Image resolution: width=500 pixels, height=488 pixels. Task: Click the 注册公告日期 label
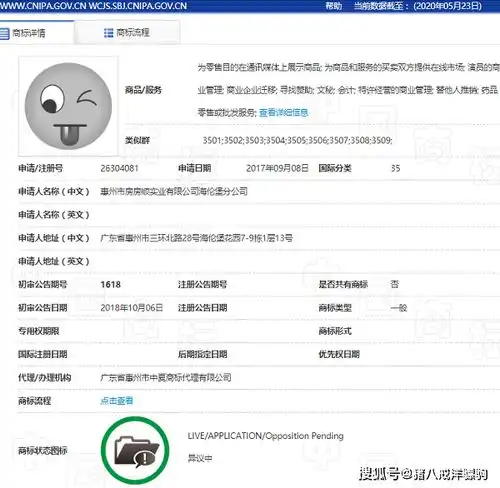(203, 308)
